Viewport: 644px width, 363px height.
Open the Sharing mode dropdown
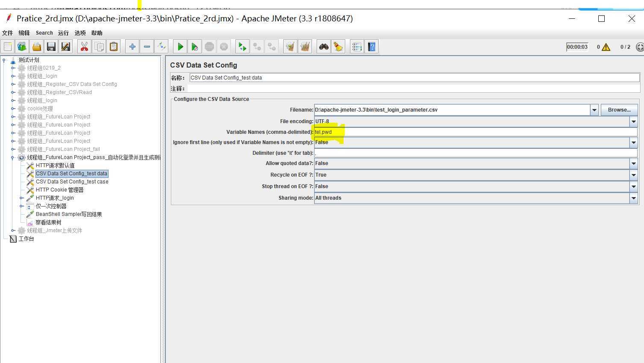coord(633,198)
